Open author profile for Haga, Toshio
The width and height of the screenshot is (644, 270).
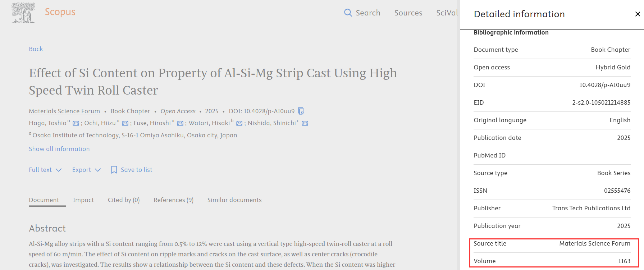coord(47,123)
